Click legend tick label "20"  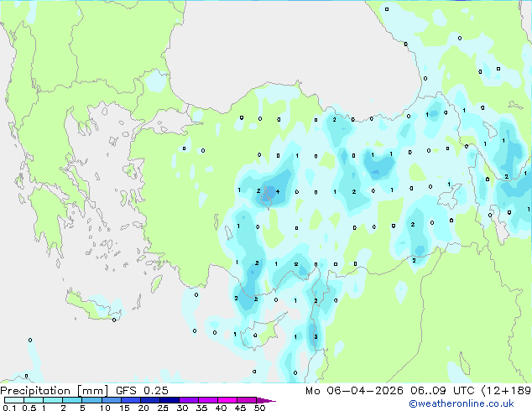(143, 408)
